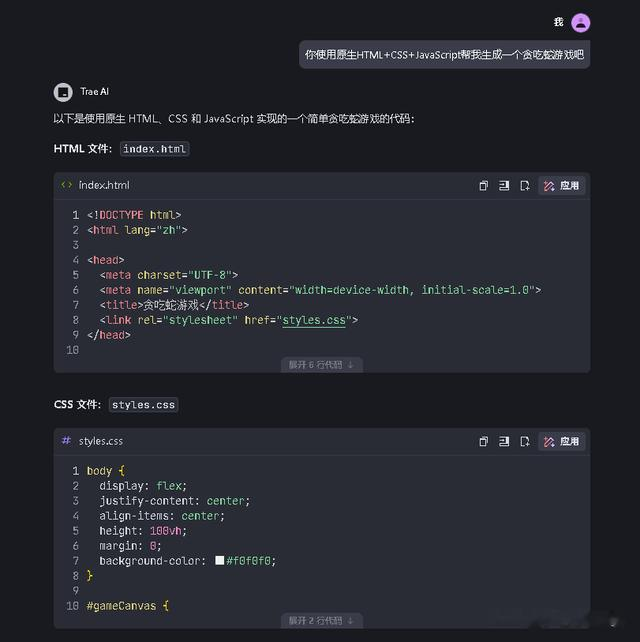The height and width of the screenshot is (642, 640).
Task: Click the 'meta charset="UTF-8"' line
Action: (x=169, y=275)
